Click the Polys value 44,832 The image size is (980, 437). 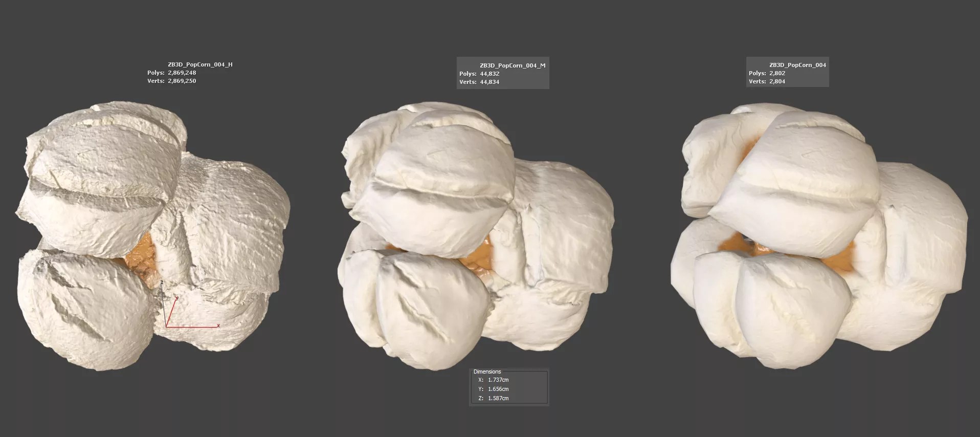pos(489,74)
